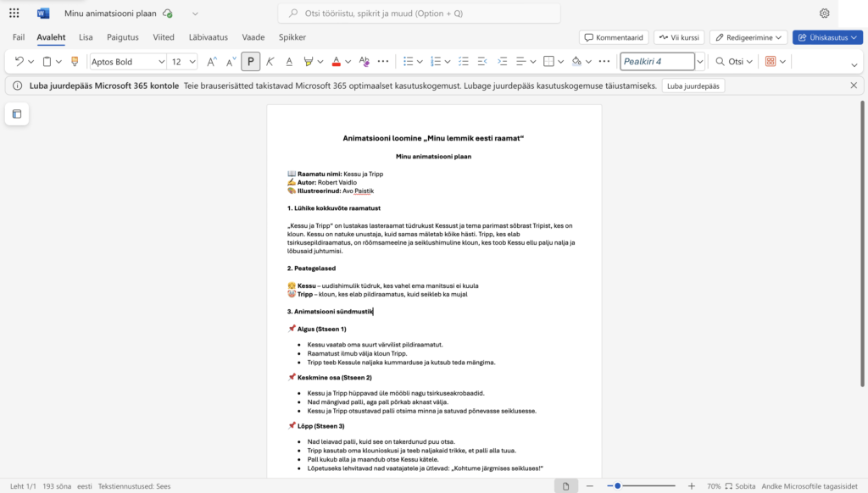
Task: Click the Luba juurdepääs button
Action: [693, 86]
